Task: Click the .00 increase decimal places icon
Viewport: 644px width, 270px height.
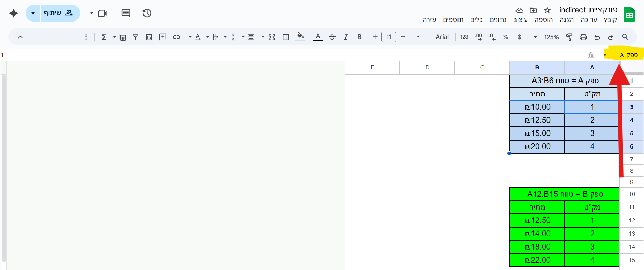Action: [x=478, y=37]
